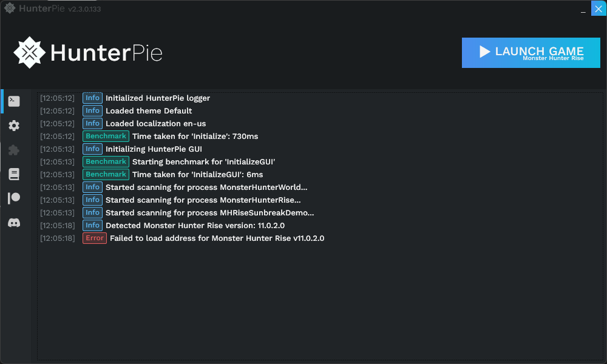Join the Discord via the sidebar icon

click(15, 223)
